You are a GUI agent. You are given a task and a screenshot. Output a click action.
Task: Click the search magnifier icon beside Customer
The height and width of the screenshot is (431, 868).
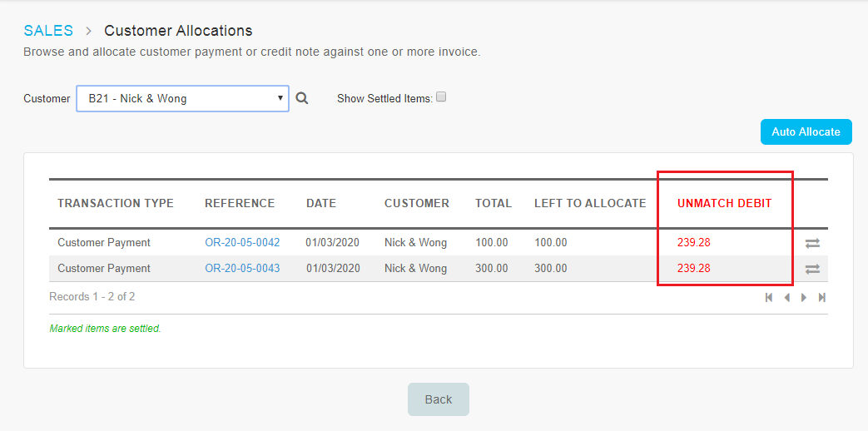tap(302, 98)
